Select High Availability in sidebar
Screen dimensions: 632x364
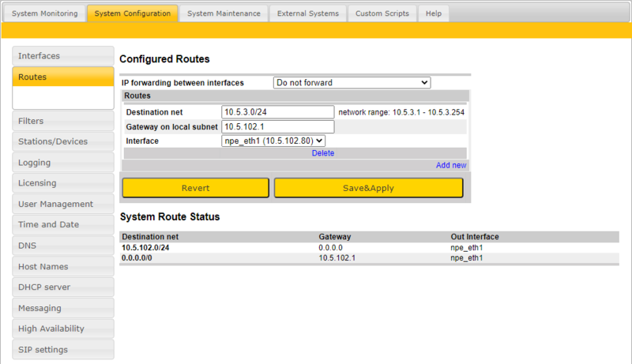coord(63,328)
